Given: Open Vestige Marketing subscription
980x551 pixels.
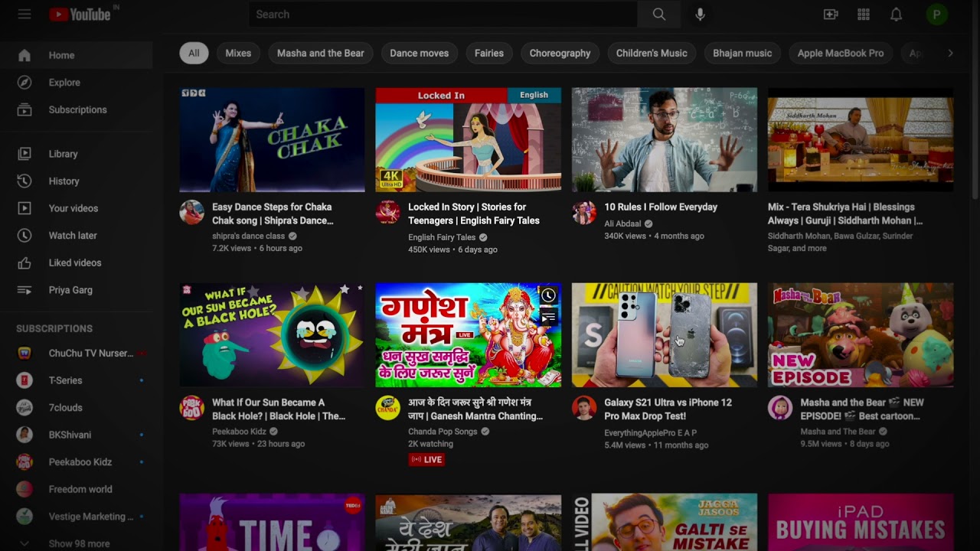Looking at the screenshot, I should [x=77, y=517].
